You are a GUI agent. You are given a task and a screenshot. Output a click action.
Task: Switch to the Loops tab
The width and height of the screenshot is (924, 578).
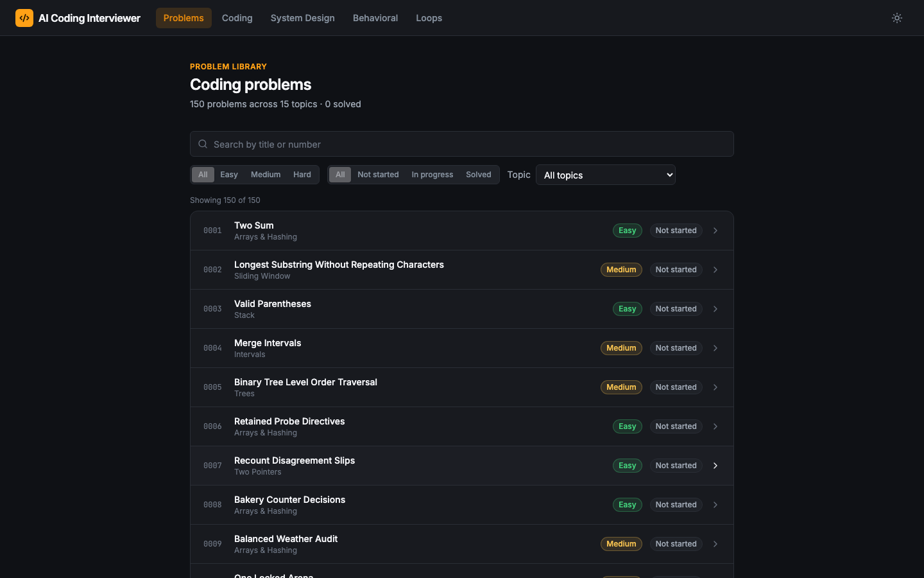tap(429, 18)
